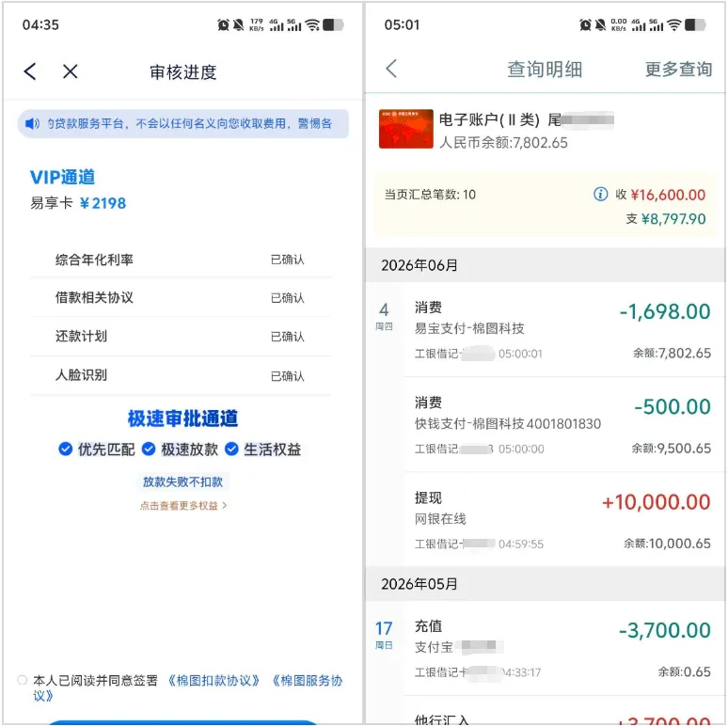Viewport: 728px width, 726px height.
Task: Tap the red bank card thumbnail
Action: [x=405, y=129]
